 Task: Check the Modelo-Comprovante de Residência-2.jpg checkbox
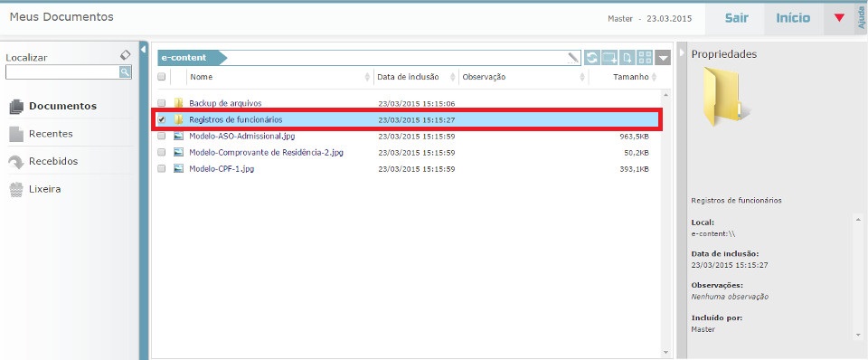tap(162, 152)
